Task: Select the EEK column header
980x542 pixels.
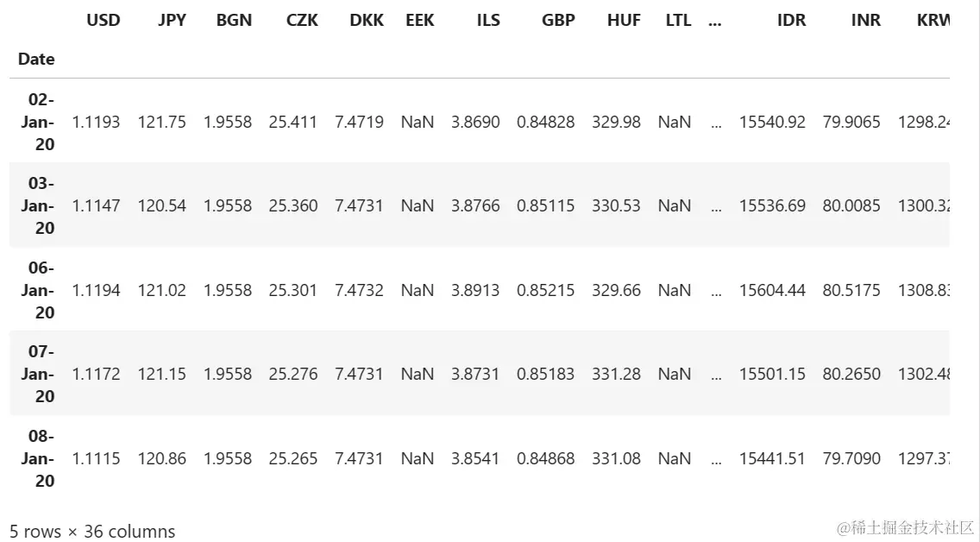Action: tap(419, 20)
